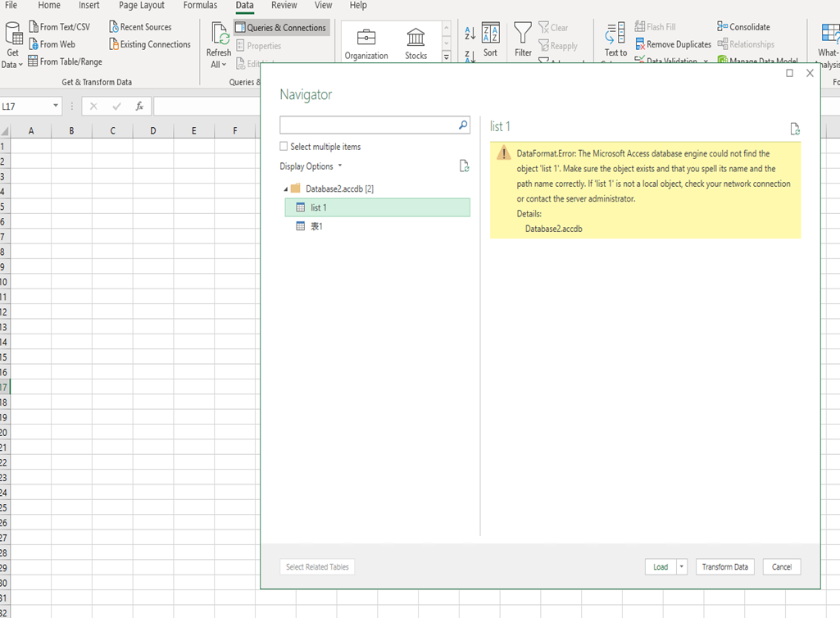Open the Load button dropdown arrow
This screenshot has width=840, height=618.
pos(682,567)
